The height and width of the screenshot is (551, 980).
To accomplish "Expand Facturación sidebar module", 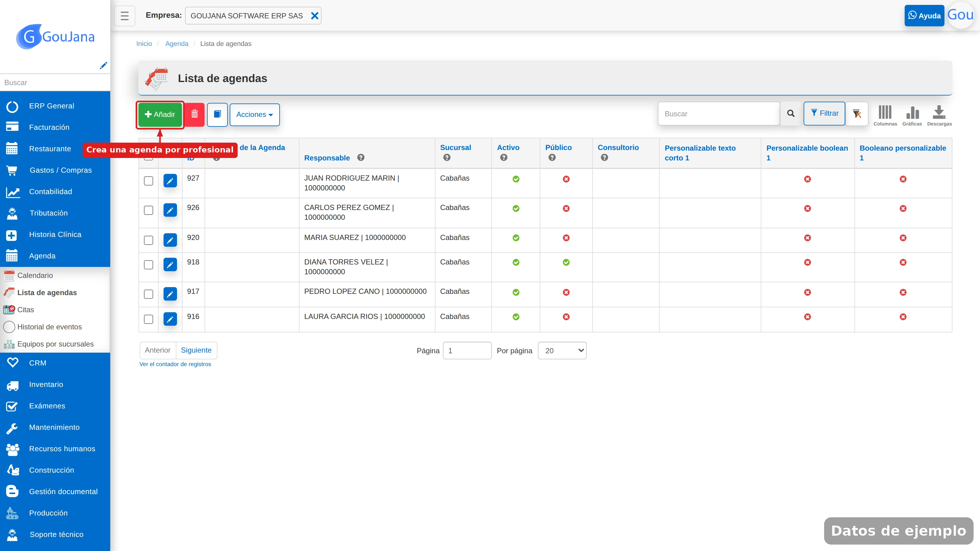I will 55,127.
